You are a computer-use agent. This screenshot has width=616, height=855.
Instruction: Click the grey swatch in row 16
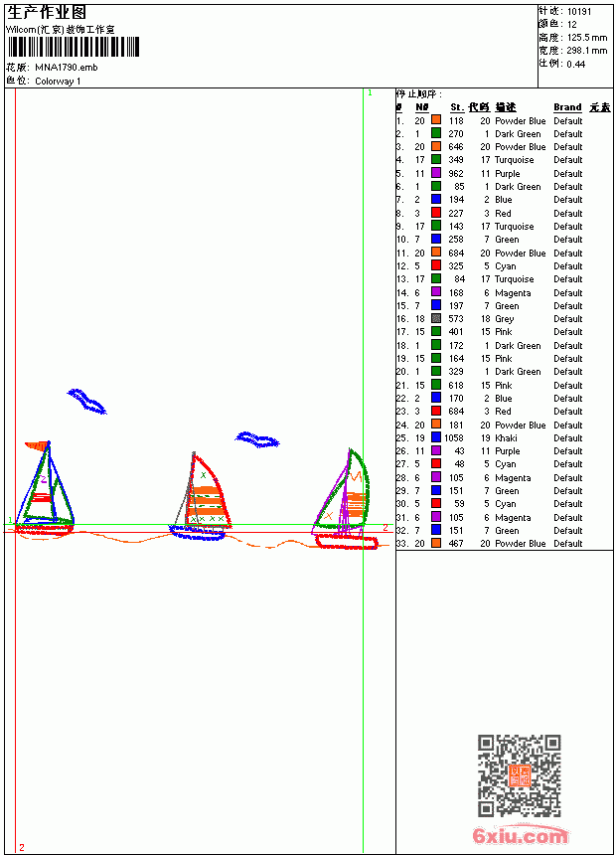tap(436, 318)
